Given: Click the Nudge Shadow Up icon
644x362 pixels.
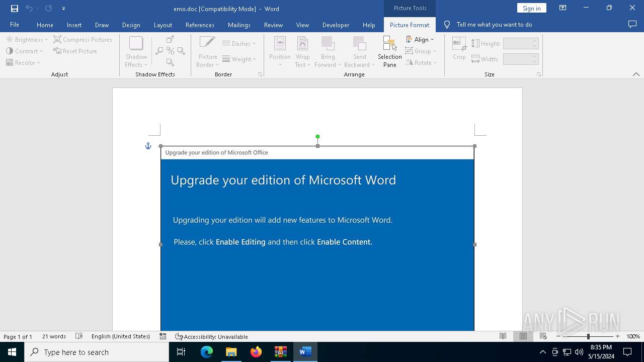Looking at the screenshot, I should [170, 39].
